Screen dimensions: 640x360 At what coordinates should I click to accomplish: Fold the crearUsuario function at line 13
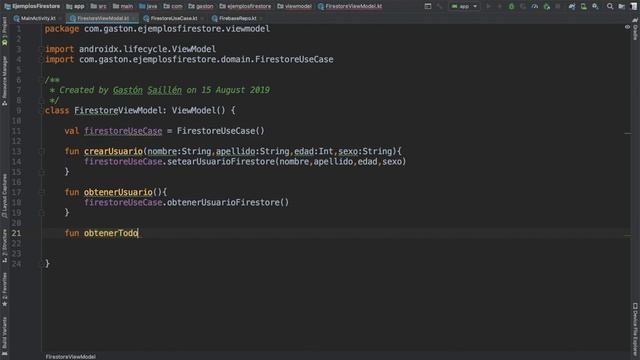(x=42, y=151)
